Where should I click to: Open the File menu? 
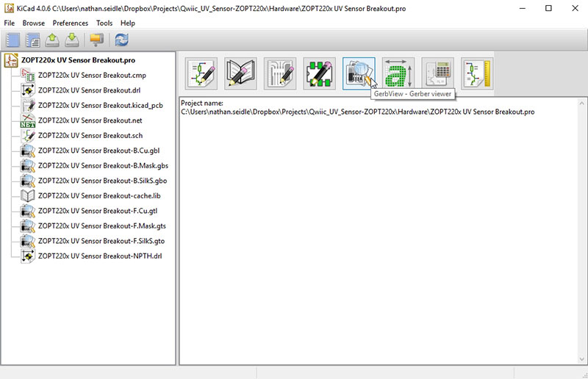[10, 23]
